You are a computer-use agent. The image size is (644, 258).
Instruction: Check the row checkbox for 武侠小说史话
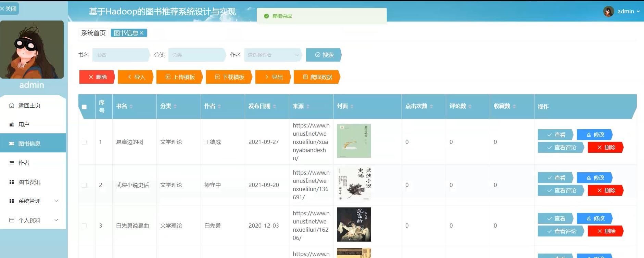[84, 185]
